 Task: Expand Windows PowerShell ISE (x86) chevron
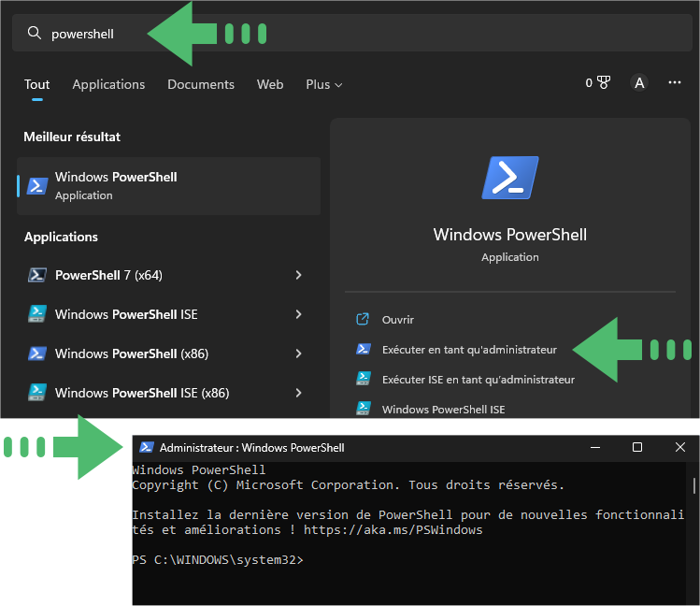[x=299, y=393]
